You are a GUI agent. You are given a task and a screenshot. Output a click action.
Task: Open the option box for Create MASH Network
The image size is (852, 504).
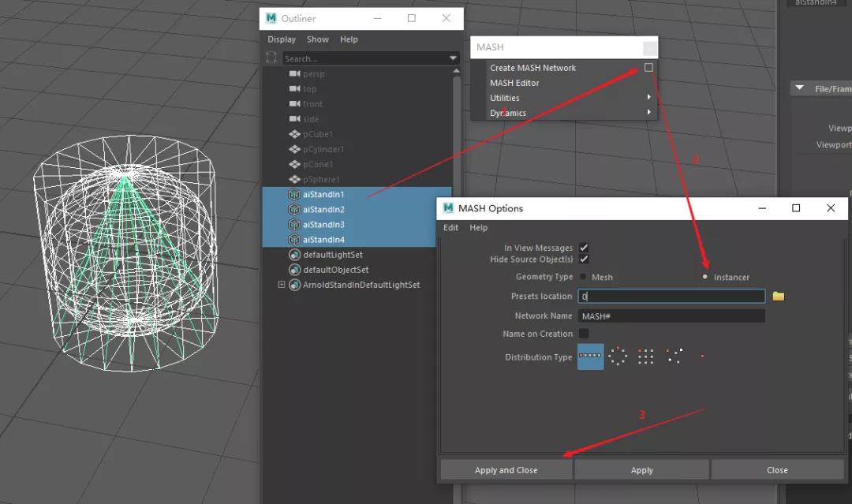click(x=648, y=67)
